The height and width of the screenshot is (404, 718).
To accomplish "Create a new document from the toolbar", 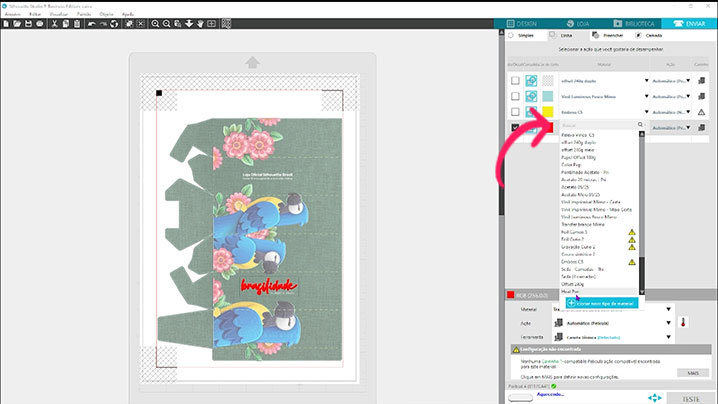I will pos(6,23).
